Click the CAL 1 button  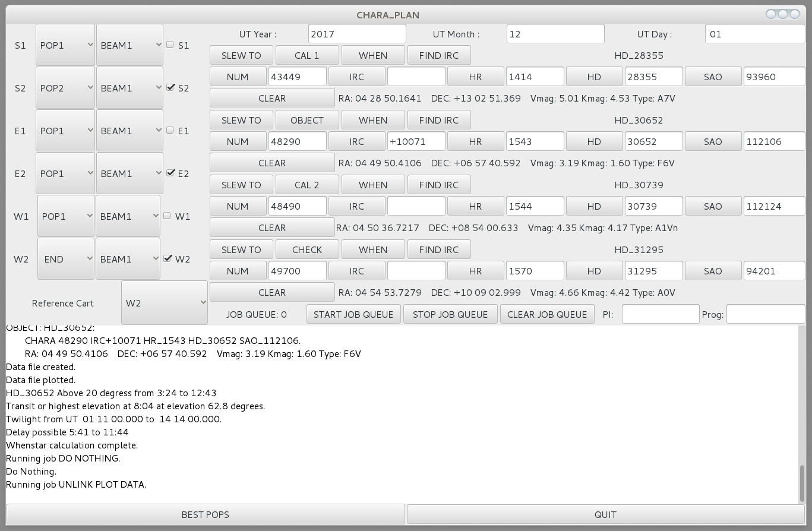point(307,55)
